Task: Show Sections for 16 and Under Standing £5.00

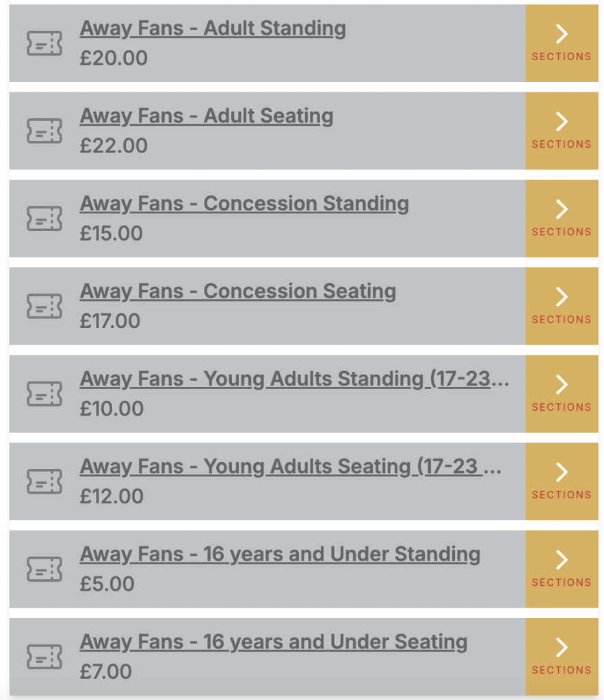Action: [562, 569]
